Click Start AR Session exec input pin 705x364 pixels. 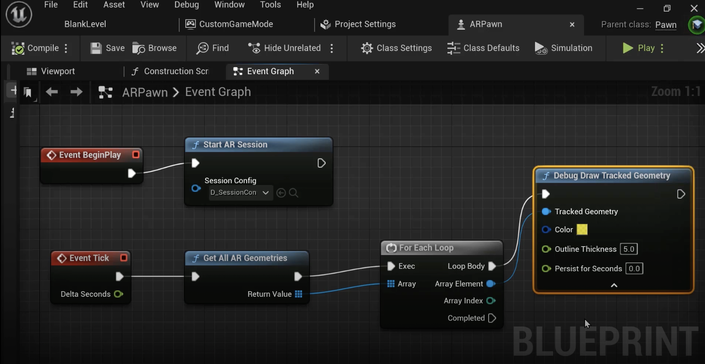[x=196, y=163]
